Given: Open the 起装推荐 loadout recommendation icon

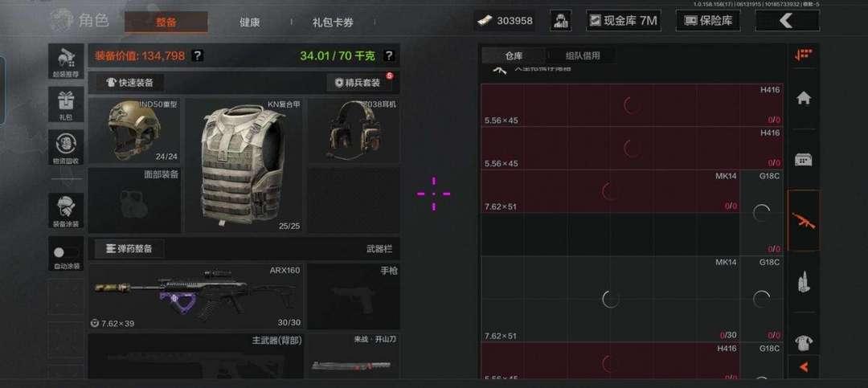Looking at the screenshot, I should 66,61.
